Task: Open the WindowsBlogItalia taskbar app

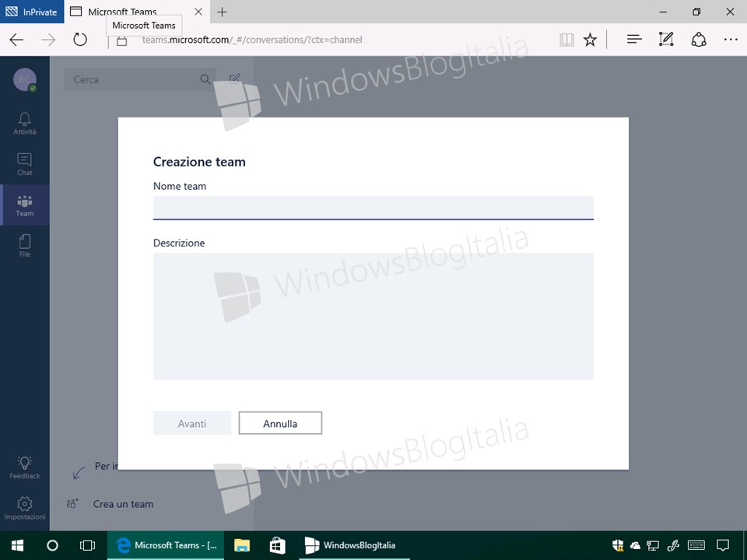Action: coord(355,545)
